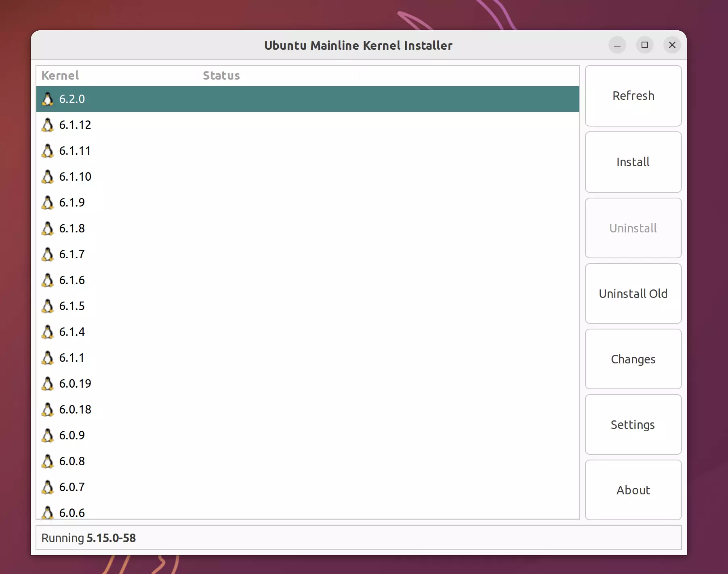Close the Kernel Installer window
Screen dimensions: 728x574
coord(672,45)
